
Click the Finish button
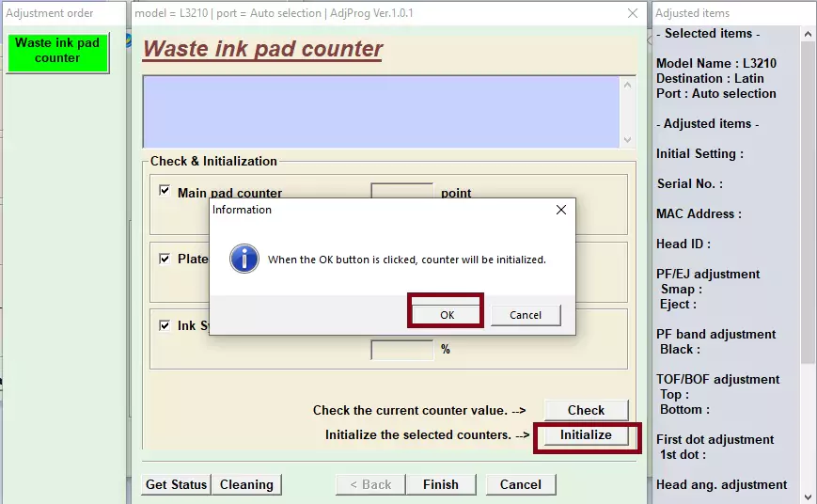(441, 484)
